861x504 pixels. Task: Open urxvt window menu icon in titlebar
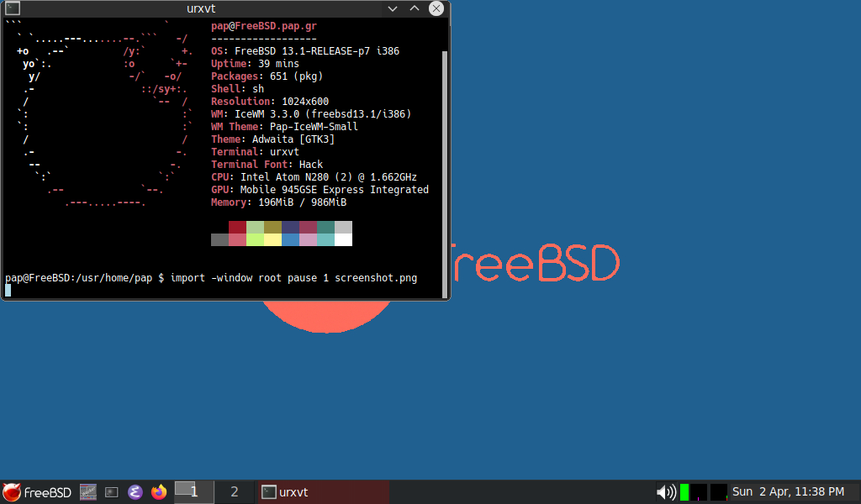point(13,8)
